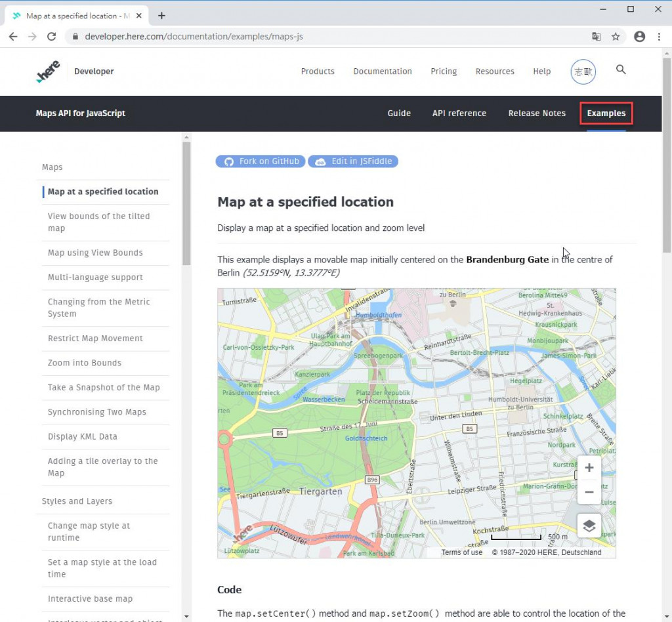This screenshot has height=622, width=672.
Task: Open the Resources menu
Action: click(495, 71)
